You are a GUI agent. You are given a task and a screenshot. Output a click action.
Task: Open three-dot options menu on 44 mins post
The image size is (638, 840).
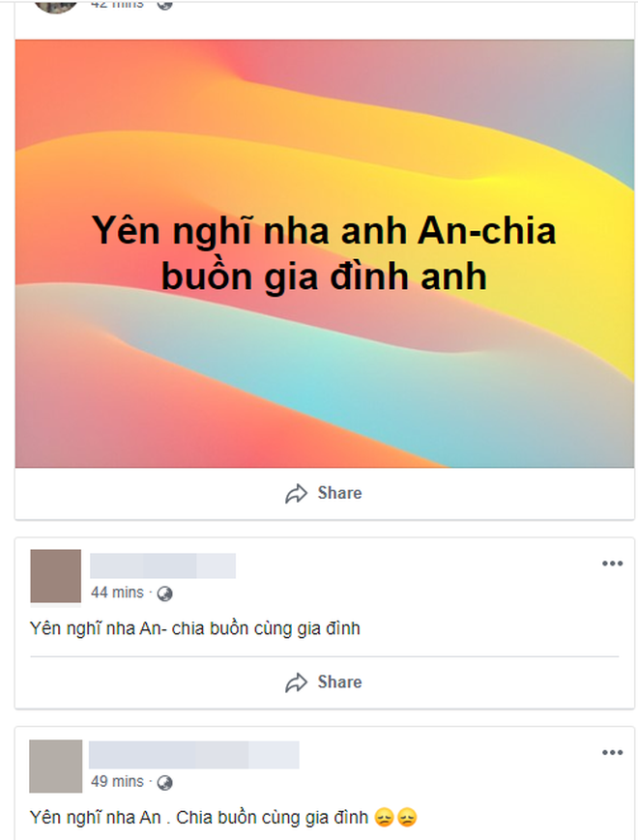tap(612, 563)
